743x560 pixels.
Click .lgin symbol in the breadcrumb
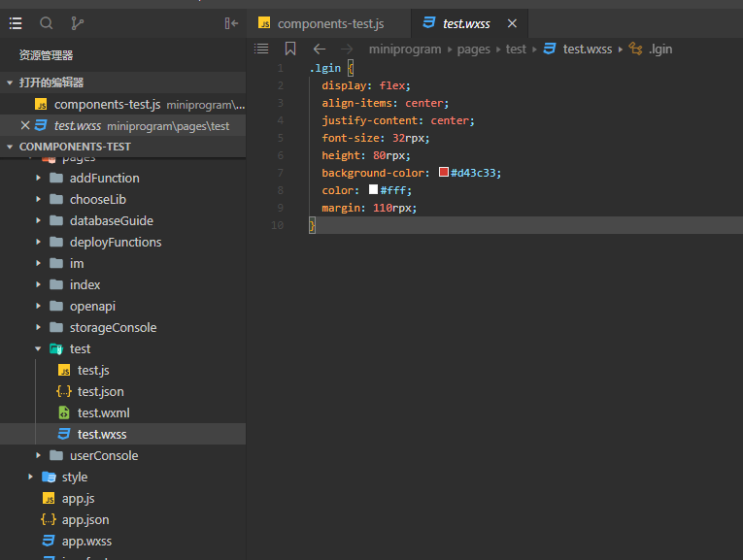pos(660,49)
